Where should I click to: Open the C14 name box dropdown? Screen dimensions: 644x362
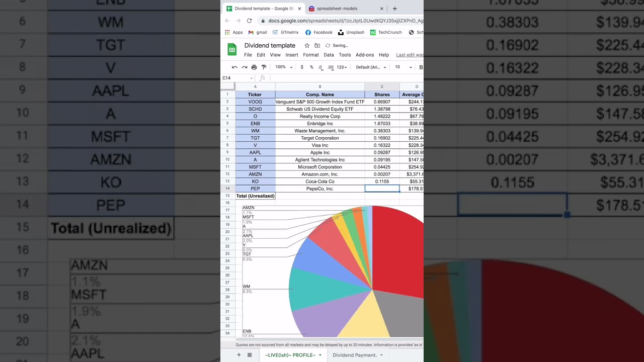[x=252, y=78]
